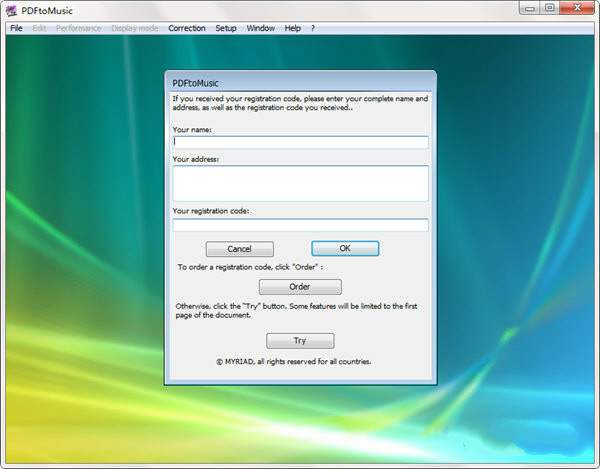Viewport: 600px width, 469px height.
Task: Close the PDFtoMusic window
Action: pyautogui.click(x=577, y=8)
